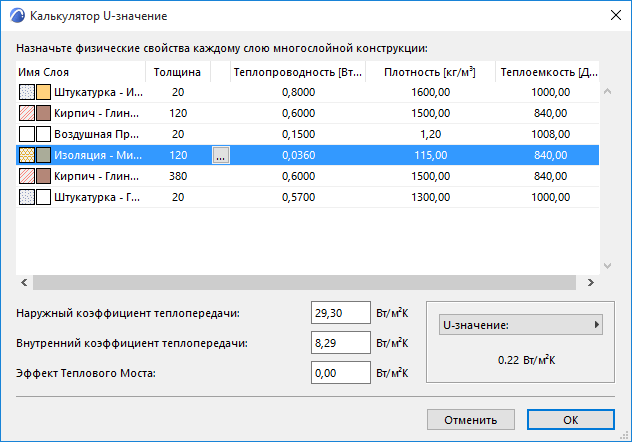
Task: Click the Наружный коэффициент теплопередачи input field
Action: click(x=341, y=313)
